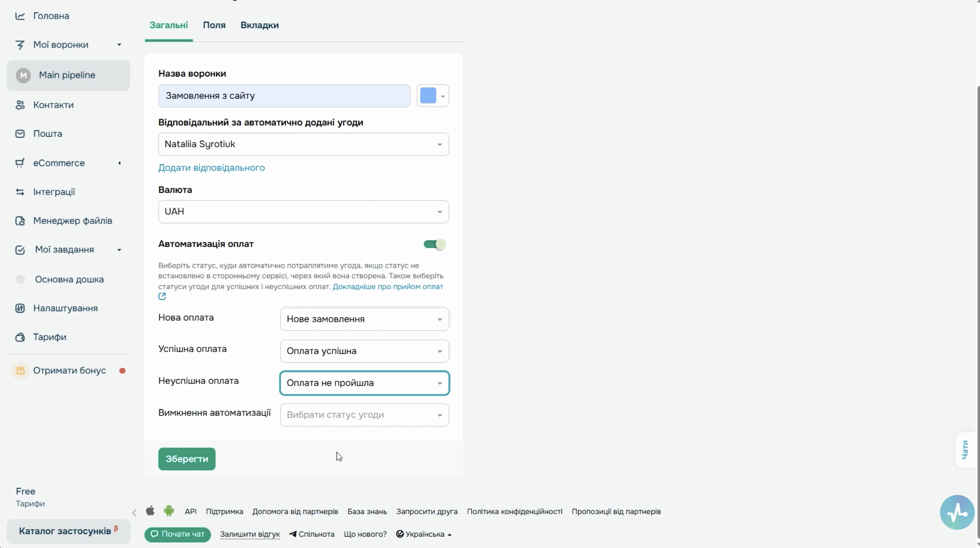Click the Інтеграції arrows icon
Viewport: 980px width, 548px height.
pos(20,192)
